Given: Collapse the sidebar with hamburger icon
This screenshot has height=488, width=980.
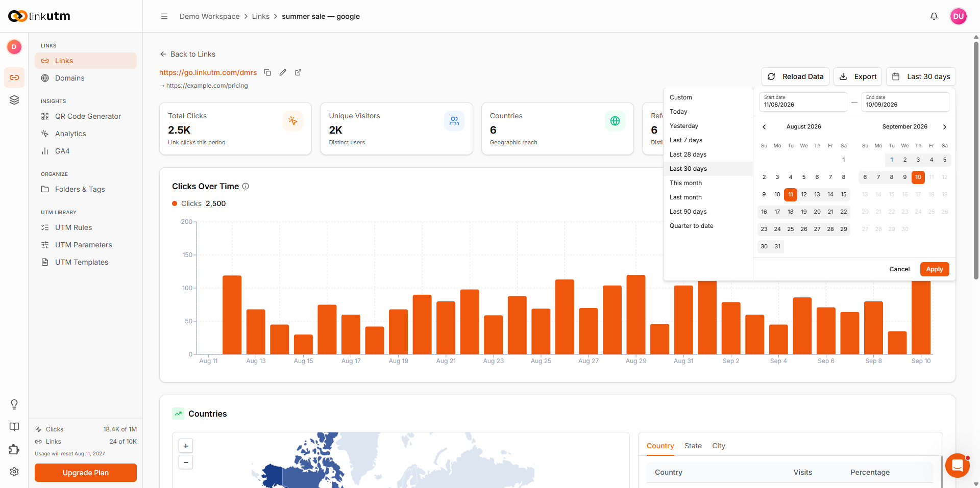Looking at the screenshot, I should [164, 16].
